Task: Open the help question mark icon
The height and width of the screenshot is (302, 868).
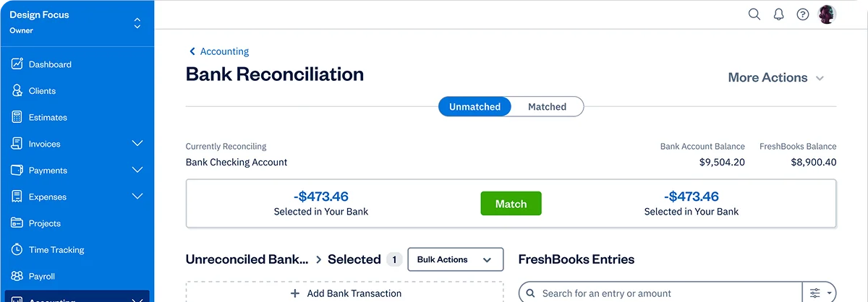Action: pos(803,14)
